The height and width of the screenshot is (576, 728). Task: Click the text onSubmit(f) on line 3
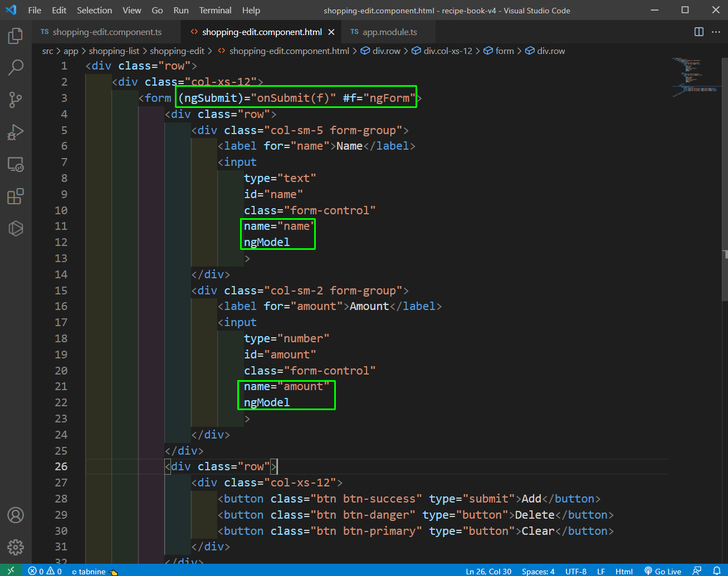click(294, 98)
